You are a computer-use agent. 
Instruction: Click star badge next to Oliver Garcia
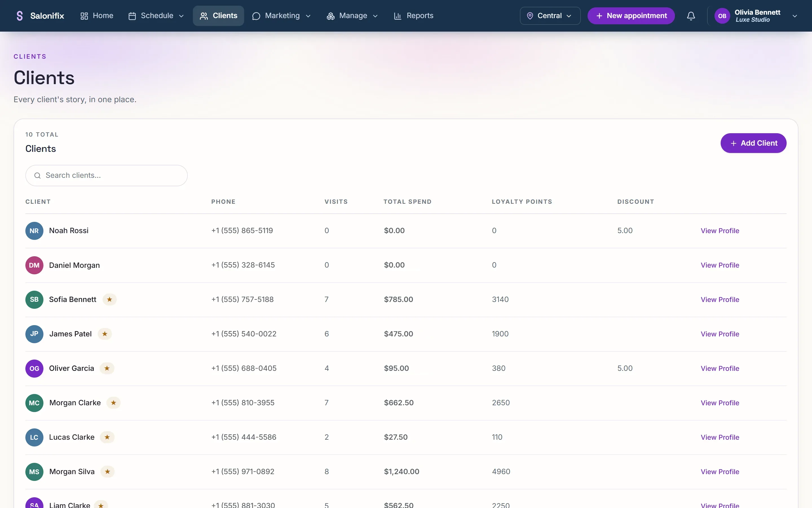pyautogui.click(x=107, y=368)
